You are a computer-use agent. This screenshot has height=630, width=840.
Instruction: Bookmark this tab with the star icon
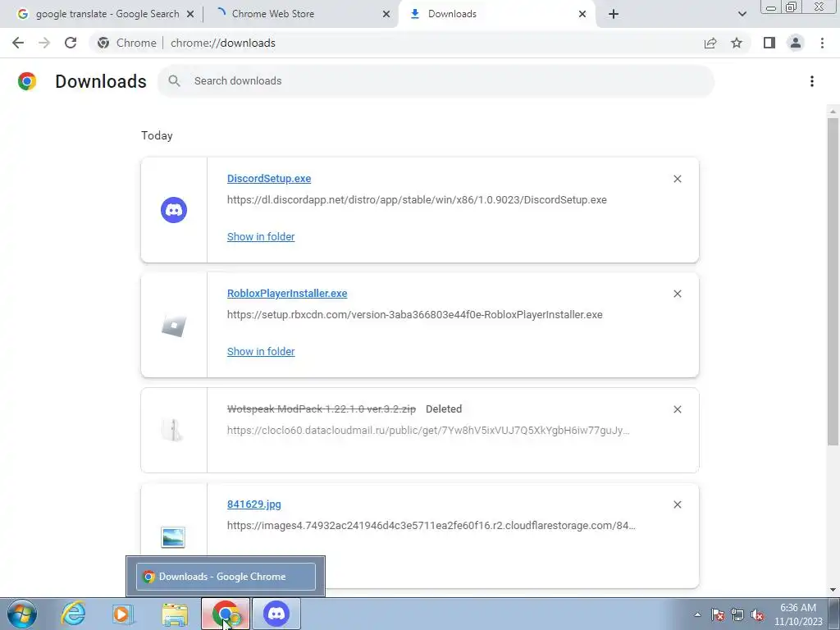click(737, 43)
